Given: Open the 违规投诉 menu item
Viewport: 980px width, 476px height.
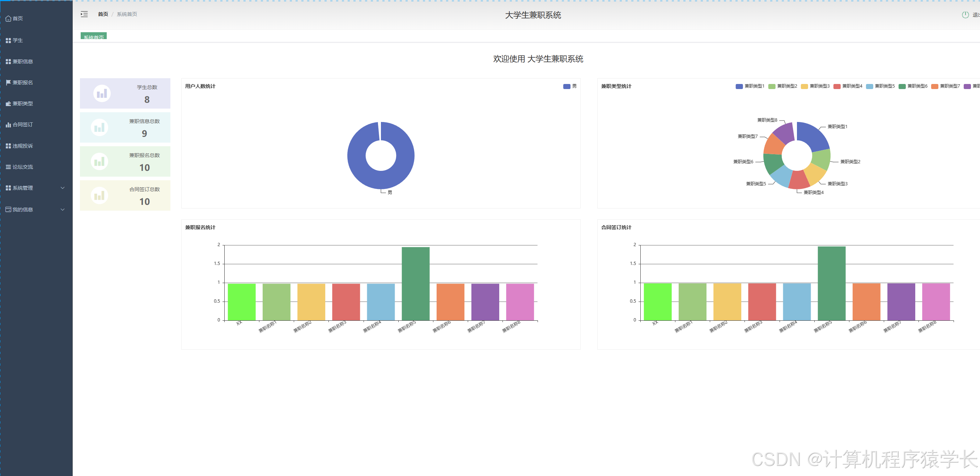Looking at the screenshot, I should click(x=22, y=146).
